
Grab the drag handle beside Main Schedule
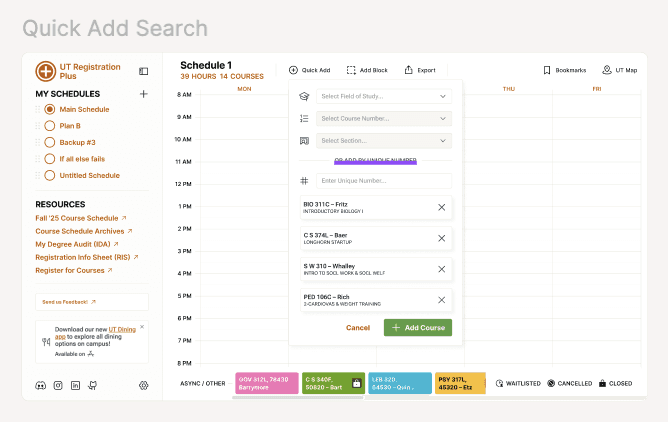38,109
